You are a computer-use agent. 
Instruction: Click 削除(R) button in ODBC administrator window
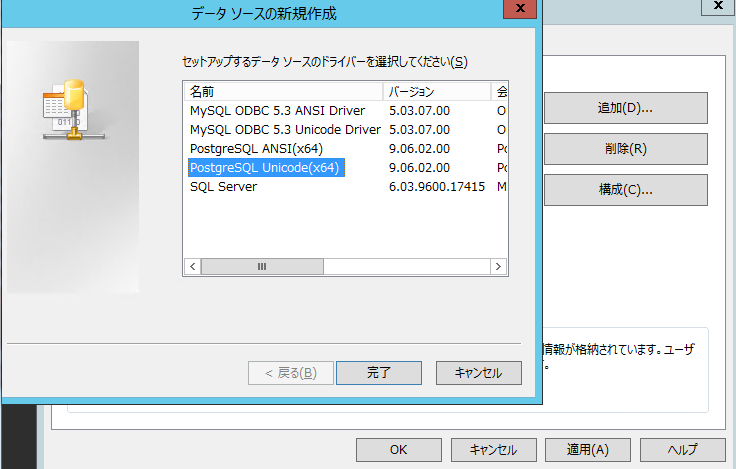coord(626,149)
